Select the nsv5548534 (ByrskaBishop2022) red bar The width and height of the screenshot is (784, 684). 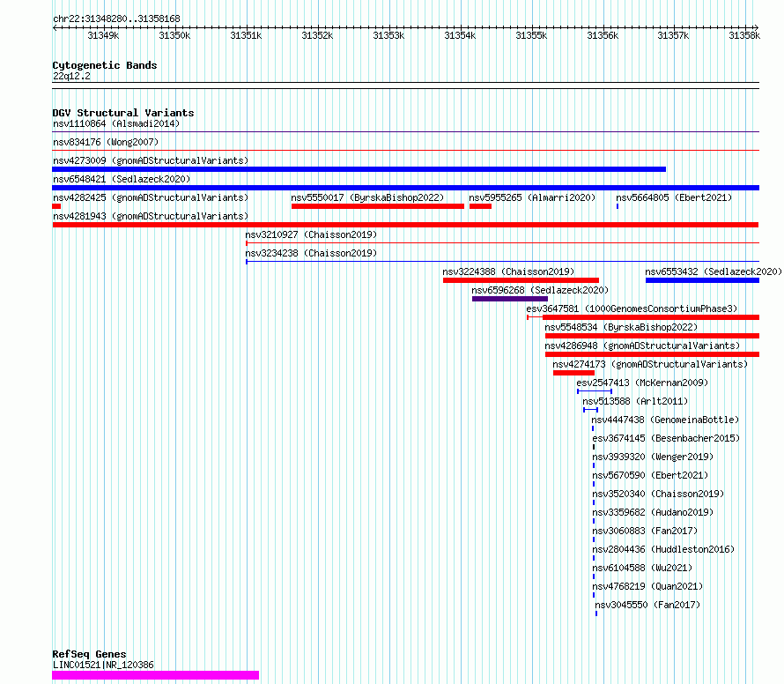[x=652, y=336]
